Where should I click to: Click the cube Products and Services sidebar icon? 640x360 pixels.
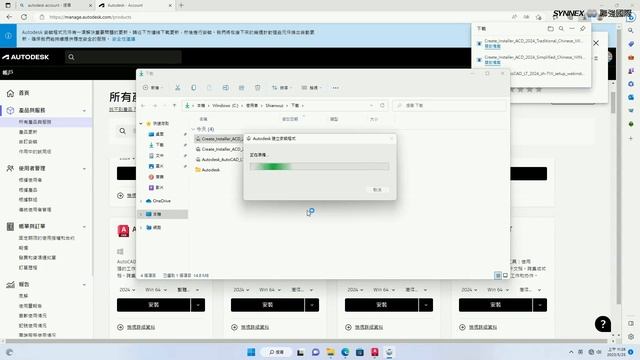tap(10, 110)
